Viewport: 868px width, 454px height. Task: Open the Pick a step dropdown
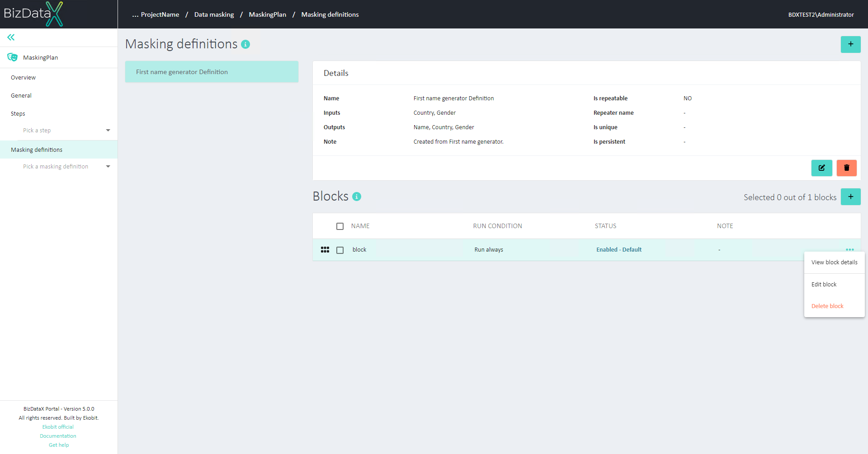(66, 131)
